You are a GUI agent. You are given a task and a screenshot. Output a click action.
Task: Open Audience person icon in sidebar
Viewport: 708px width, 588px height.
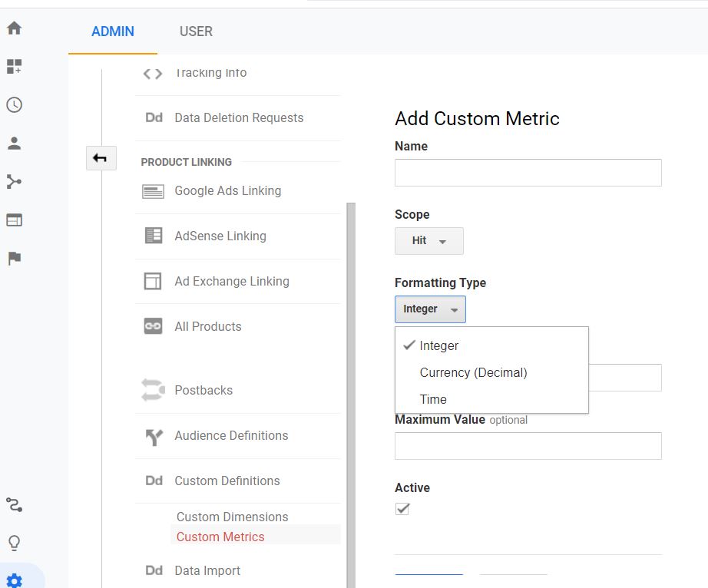point(14,143)
